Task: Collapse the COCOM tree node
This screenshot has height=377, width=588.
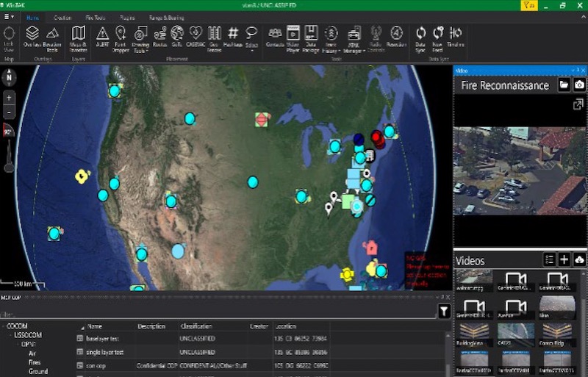Action: (3, 326)
